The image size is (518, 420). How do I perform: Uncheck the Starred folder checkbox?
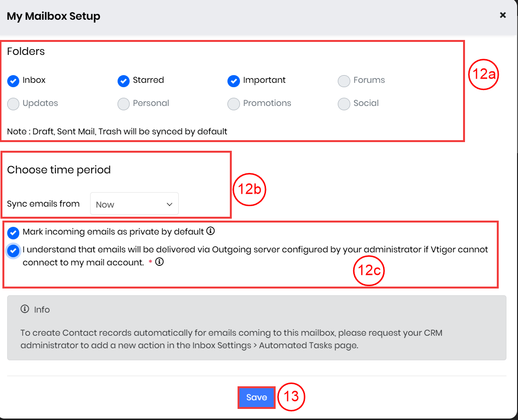click(x=124, y=81)
